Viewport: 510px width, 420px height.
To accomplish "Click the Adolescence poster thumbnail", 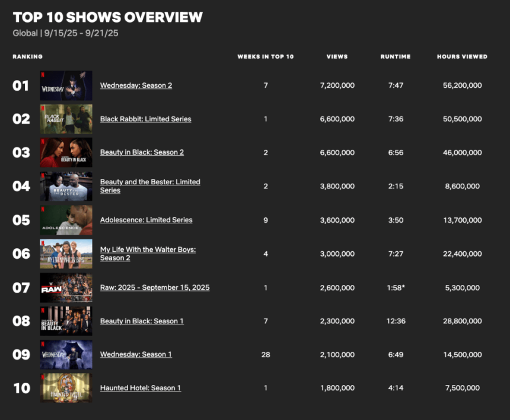I will (66, 220).
